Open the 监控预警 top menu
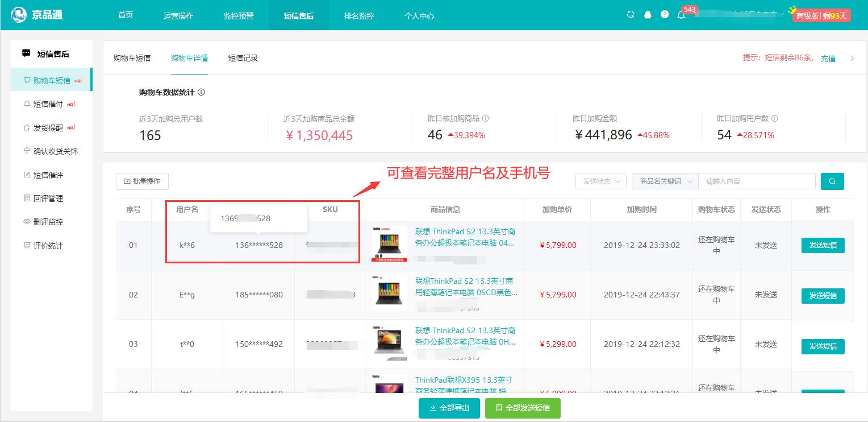The height and width of the screenshot is (422, 868). click(239, 16)
